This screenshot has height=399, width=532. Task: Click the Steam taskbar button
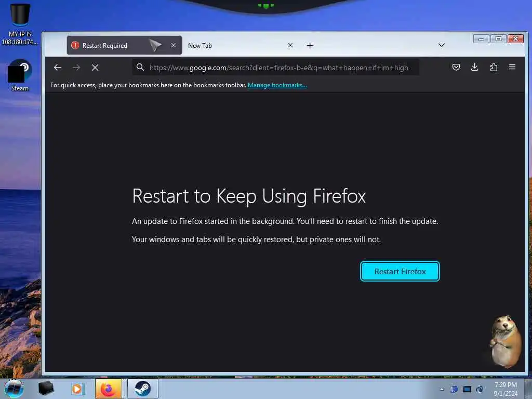[x=143, y=389]
